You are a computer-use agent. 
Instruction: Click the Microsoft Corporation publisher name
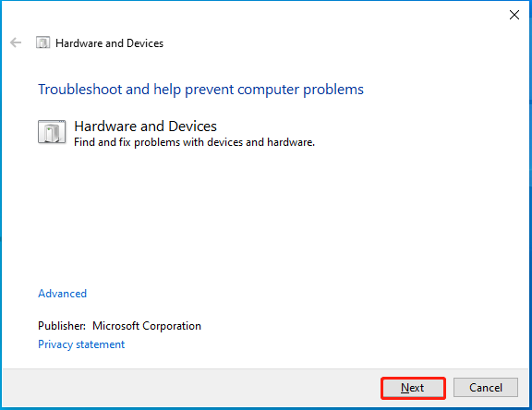click(147, 326)
